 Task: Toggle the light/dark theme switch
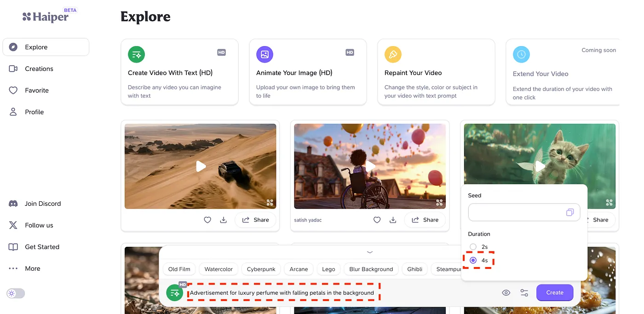point(16,293)
